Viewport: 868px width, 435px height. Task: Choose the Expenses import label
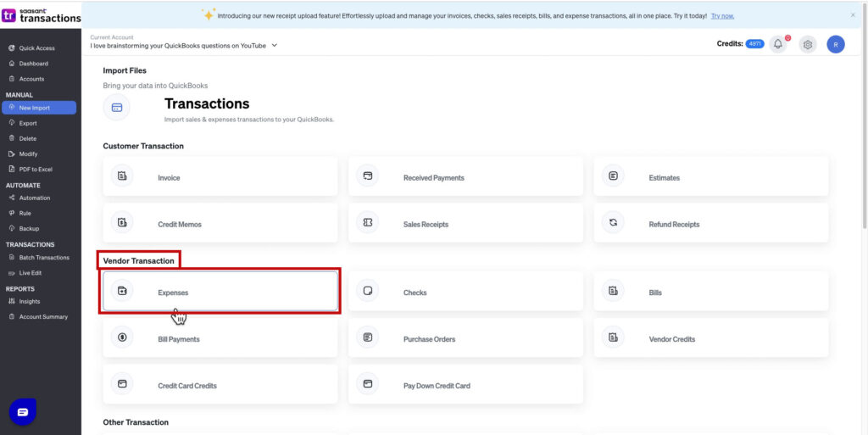(x=173, y=293)
